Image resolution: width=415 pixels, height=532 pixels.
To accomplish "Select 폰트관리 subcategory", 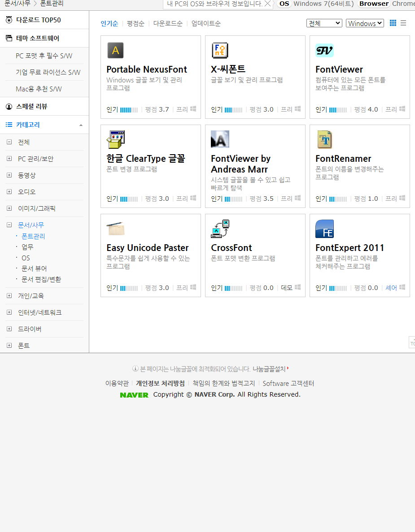I will [x=33, y=236].
